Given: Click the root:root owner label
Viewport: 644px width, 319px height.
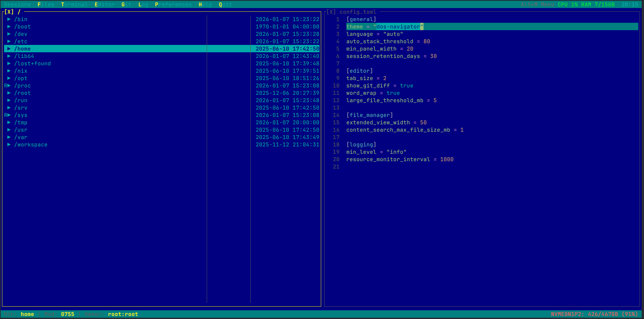Looking at the screenshot, I should [x=123, y=314].
